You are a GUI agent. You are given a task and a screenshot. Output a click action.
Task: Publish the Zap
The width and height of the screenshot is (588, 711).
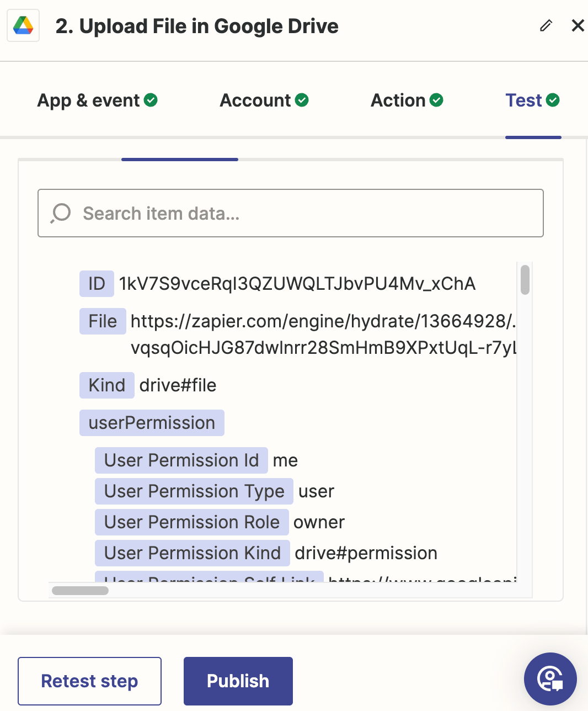[x=238, y=681]
